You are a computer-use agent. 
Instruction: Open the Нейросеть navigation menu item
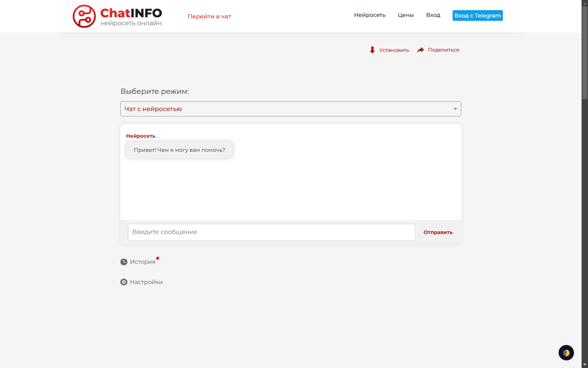[369, 15]
